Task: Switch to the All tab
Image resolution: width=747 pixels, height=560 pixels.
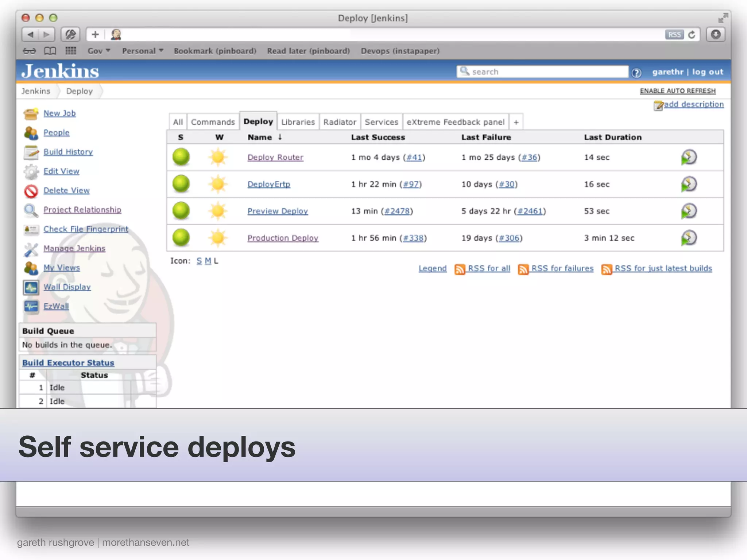Action: (178, 122)
